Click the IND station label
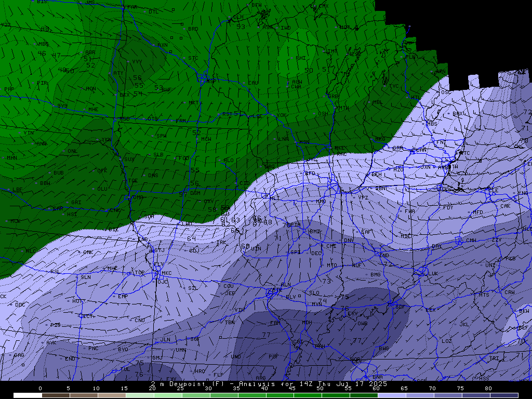The image size is (532, 399). (384, 256)
